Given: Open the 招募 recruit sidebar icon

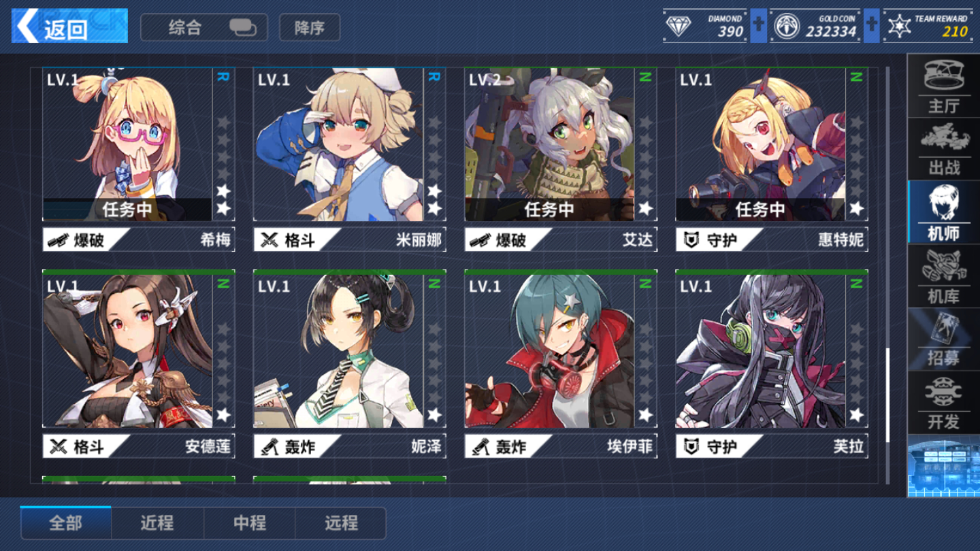Looking at the screenshot, I should click(943, 339).
